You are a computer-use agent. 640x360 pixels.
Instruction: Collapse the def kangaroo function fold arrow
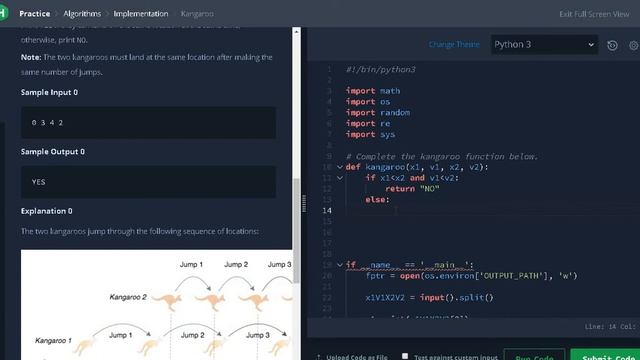(x=340, y=167)
